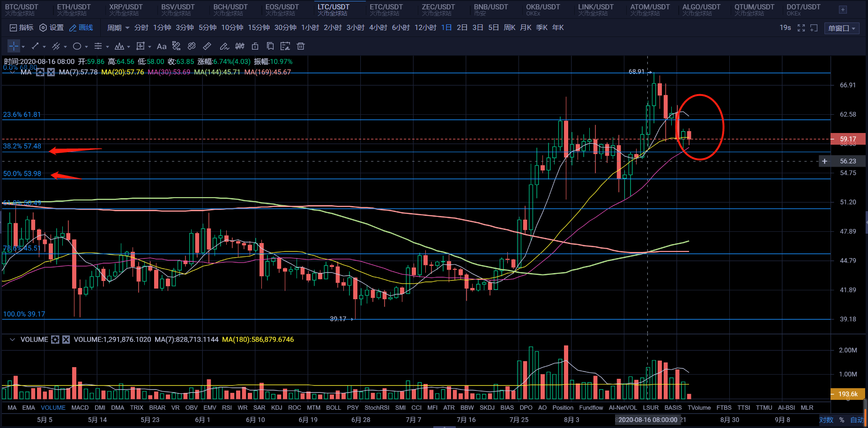Screen dimensions: 868x428
Task: Open MA indicator settings gear
Action: coord(40,72)
